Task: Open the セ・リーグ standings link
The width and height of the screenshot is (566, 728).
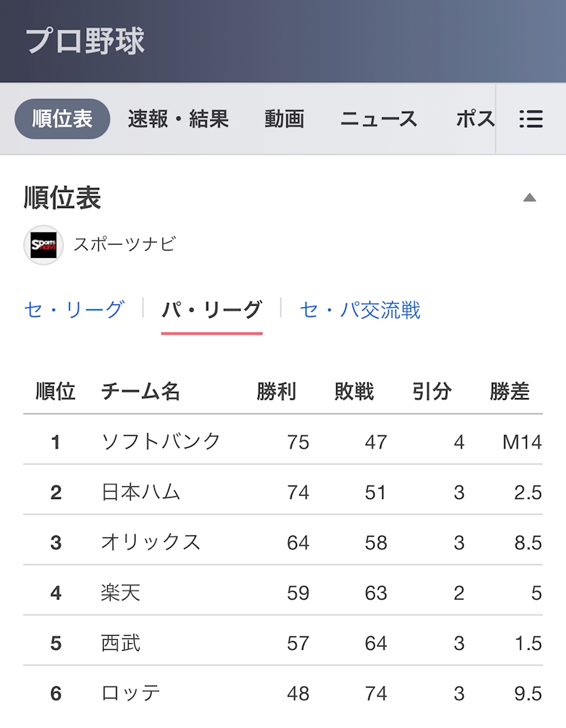Action: click(74, 310)
